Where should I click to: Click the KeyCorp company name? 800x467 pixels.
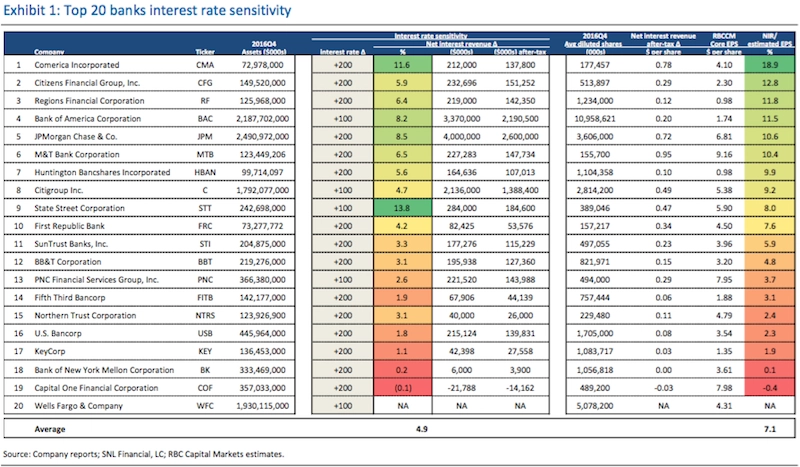pyautogui.click(x=49, y=351)
